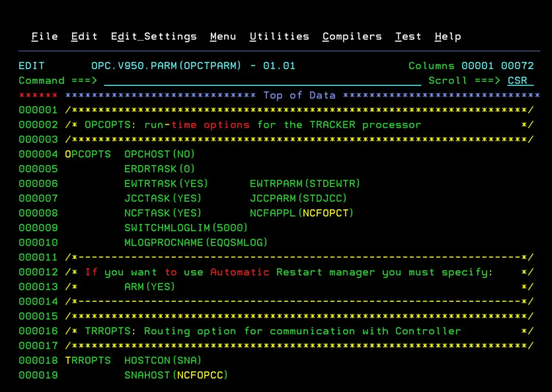Image resolution: width=552 pixels, height=392 pixels.
Task: Click the line number 000010 prefix area
Action: pos(38,242)
